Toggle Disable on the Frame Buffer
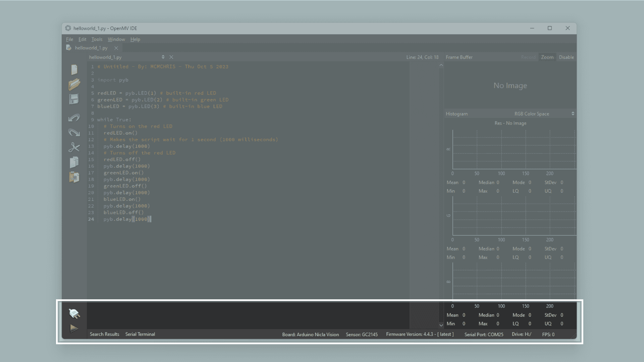This screenshot has width=644, height=362. [x=566, y=57]
